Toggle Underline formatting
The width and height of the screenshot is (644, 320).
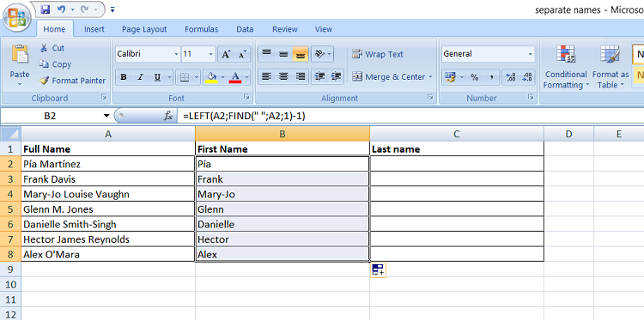pos(157,76)
